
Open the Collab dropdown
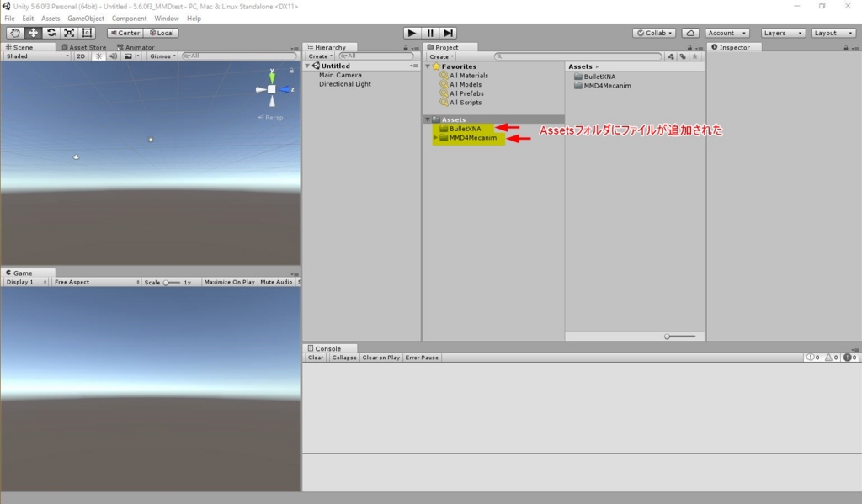654,33
